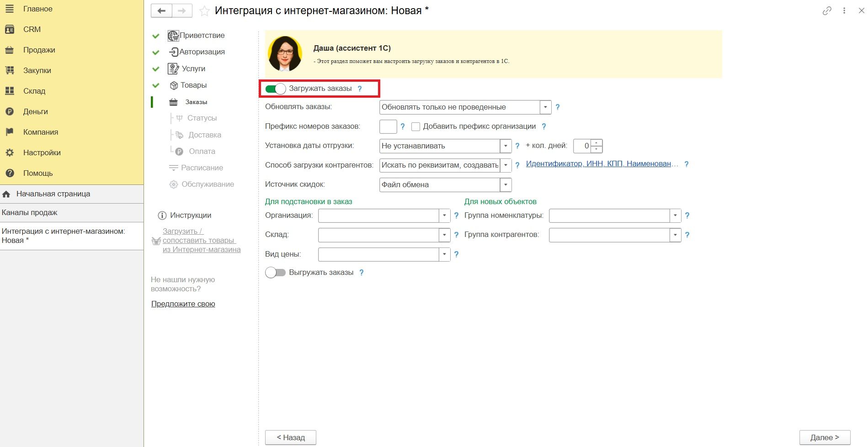The height and width of the screenshot is (447, 868).
Task: Click Предложите свою link
Action: coord(183,304)
